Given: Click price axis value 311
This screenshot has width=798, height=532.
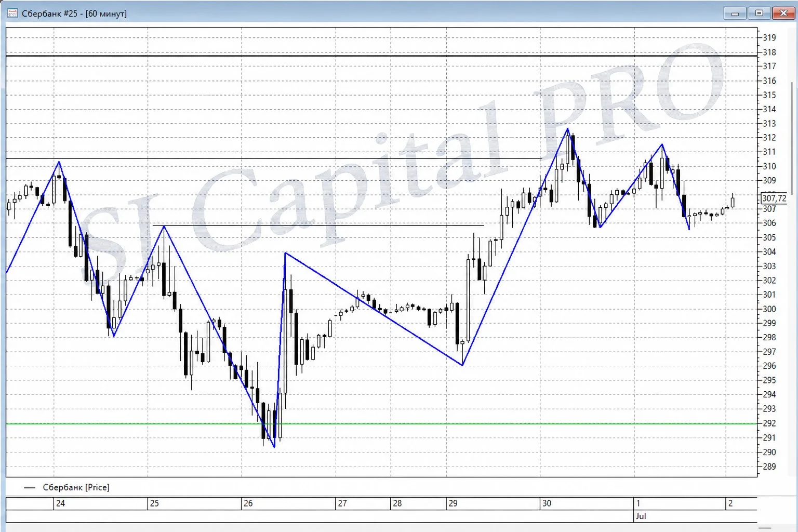Looking at the screenshot, I should (x=769, y=152).
